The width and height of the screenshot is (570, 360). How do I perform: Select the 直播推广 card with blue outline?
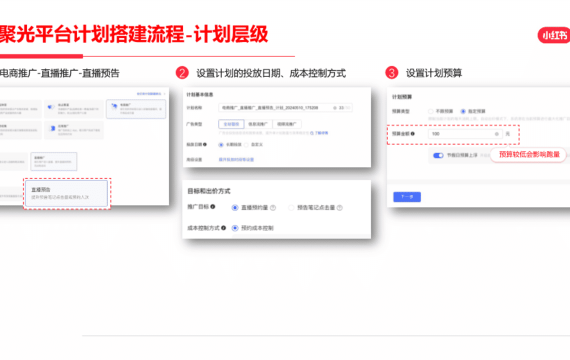tap(54, 161)
